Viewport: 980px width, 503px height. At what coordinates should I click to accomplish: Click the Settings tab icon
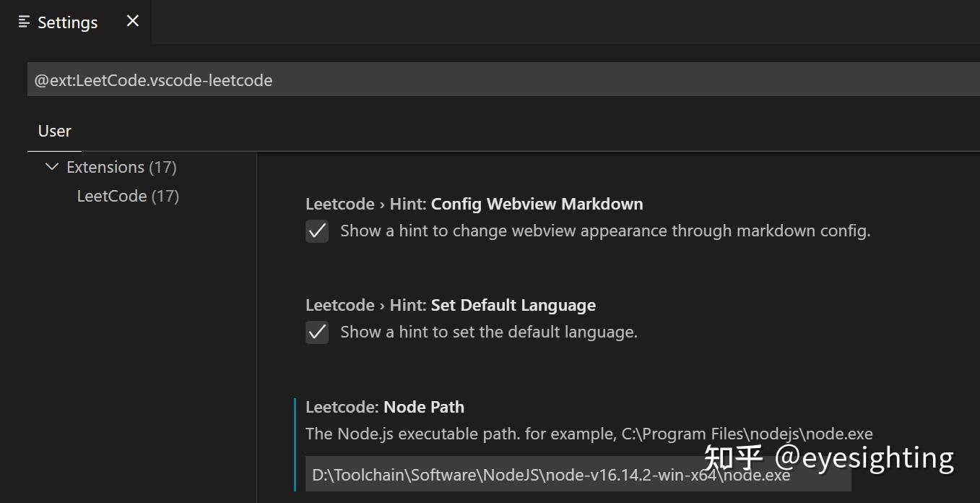tap(22, 22)
